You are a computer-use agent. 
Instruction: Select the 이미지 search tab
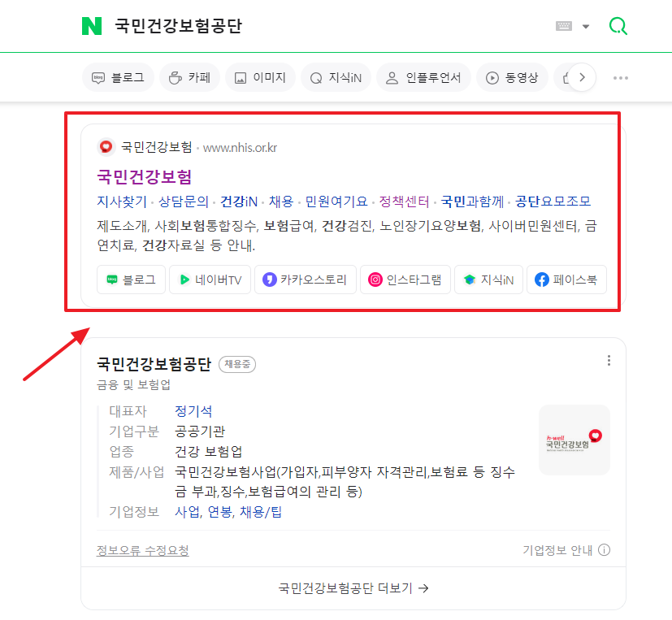click(x=260, y=77)
